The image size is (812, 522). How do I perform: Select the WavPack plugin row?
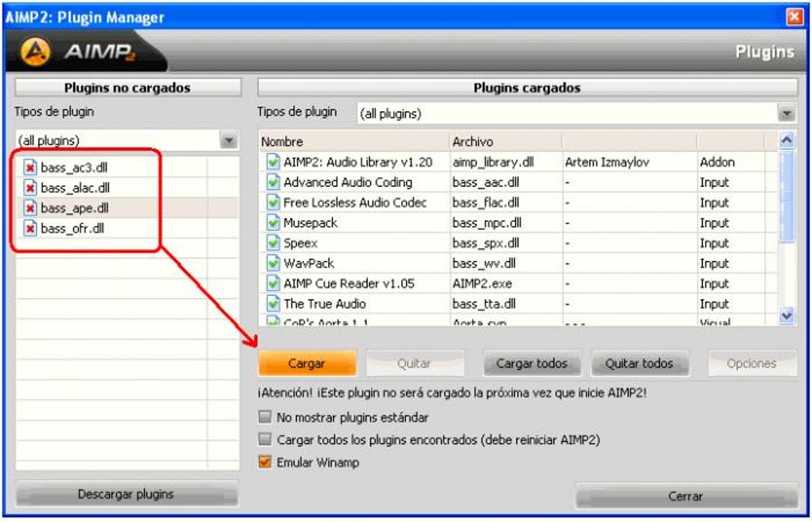[x=518, y=263]
